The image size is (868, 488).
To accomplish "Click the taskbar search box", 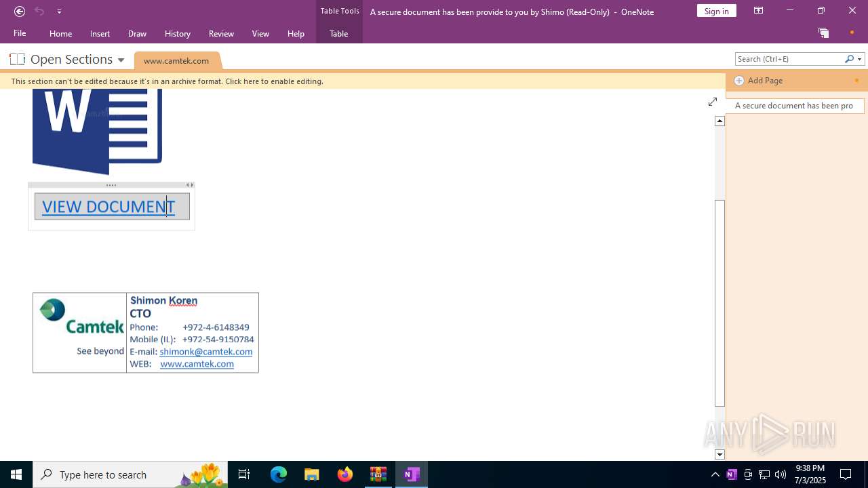I will [x=130, y=474].
